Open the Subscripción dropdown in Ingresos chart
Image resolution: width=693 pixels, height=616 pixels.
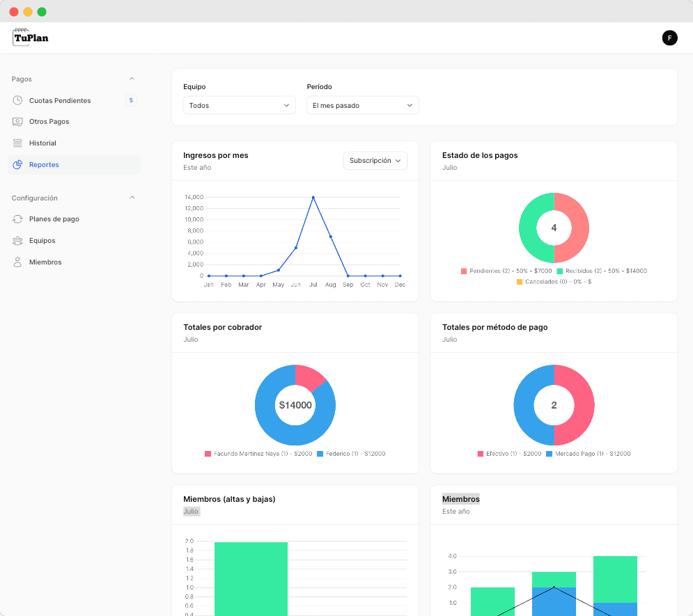(375, 161)
